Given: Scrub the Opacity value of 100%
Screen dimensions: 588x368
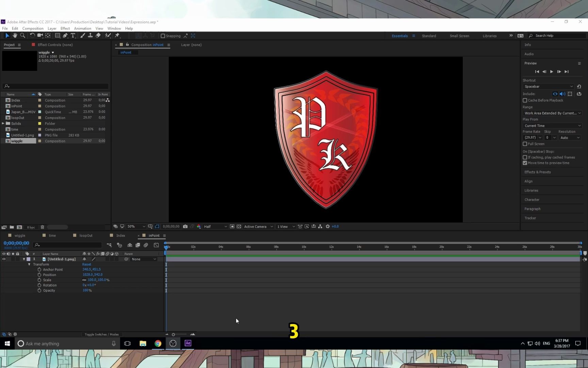Looking at the screenshot, I should [x=87, y=290].
